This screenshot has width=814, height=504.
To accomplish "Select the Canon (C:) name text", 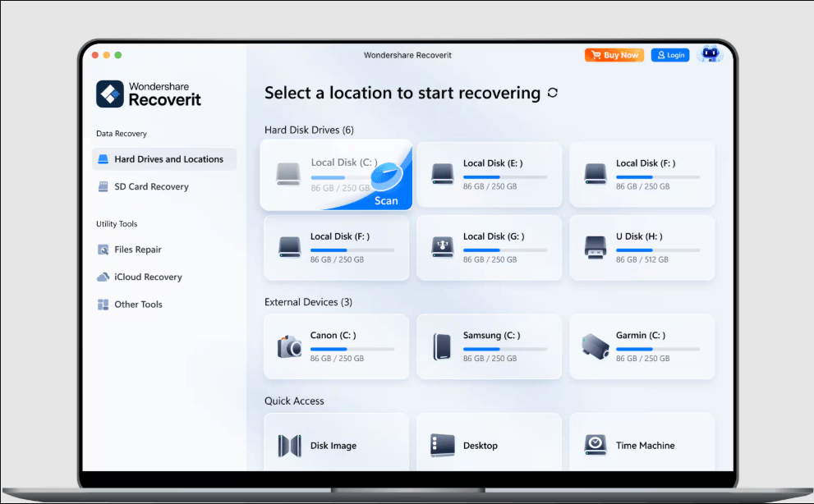I will [333, 336].
